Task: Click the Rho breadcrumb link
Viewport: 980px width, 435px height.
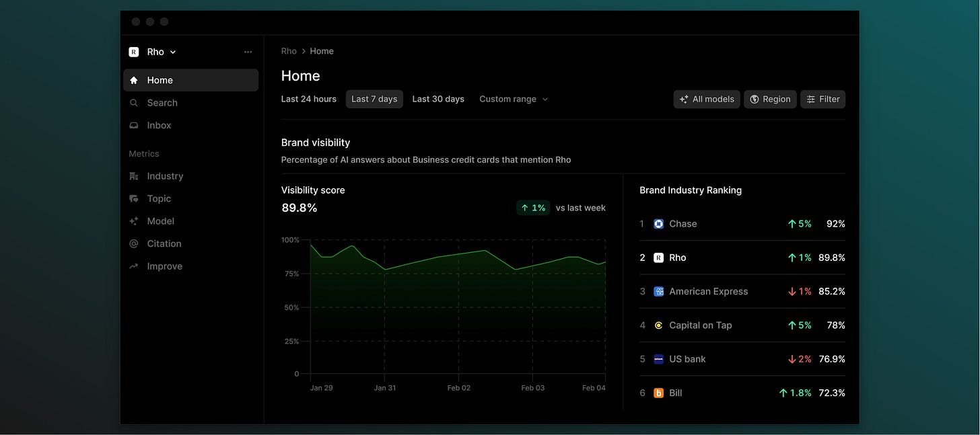Action: pos(289,51)
